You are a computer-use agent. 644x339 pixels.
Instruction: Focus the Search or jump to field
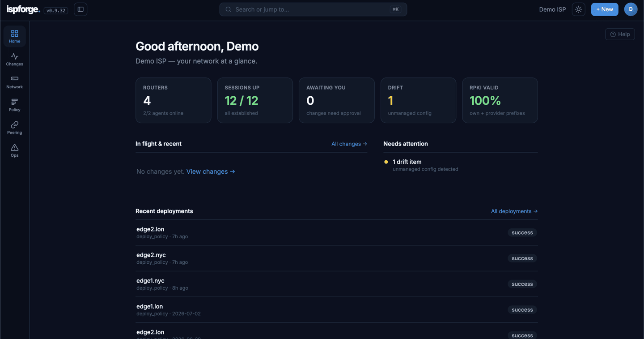[x=313, y=9]
